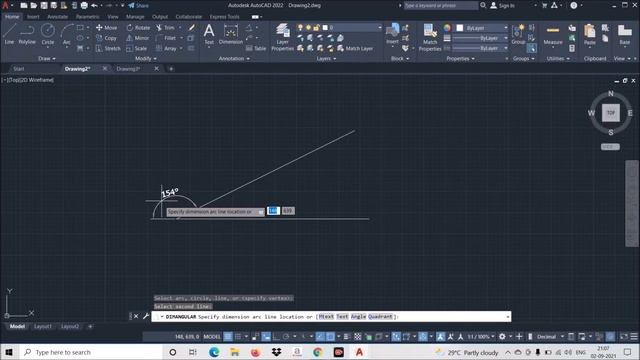The image size is (640, 360).
Task: Click the Match Properties tool
Action: click(x=430, y=37)
